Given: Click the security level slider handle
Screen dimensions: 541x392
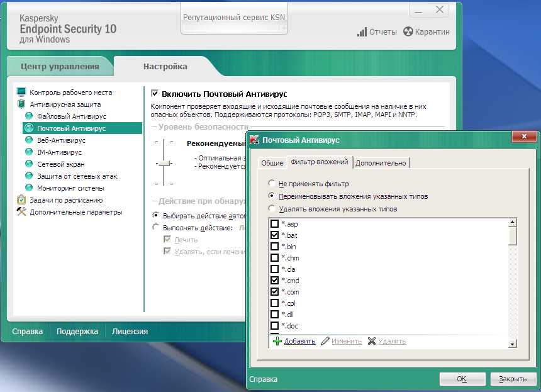Looking at the screenshot, I should tap(164, 163).
